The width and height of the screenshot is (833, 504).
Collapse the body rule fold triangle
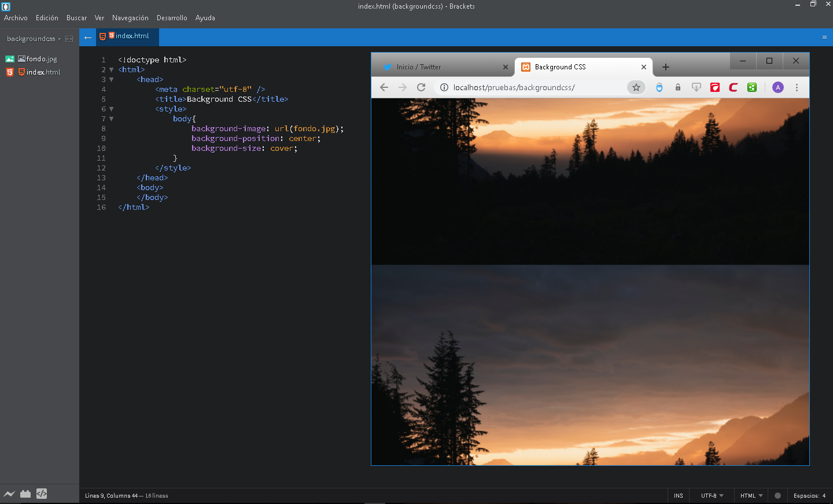(111, 118)
